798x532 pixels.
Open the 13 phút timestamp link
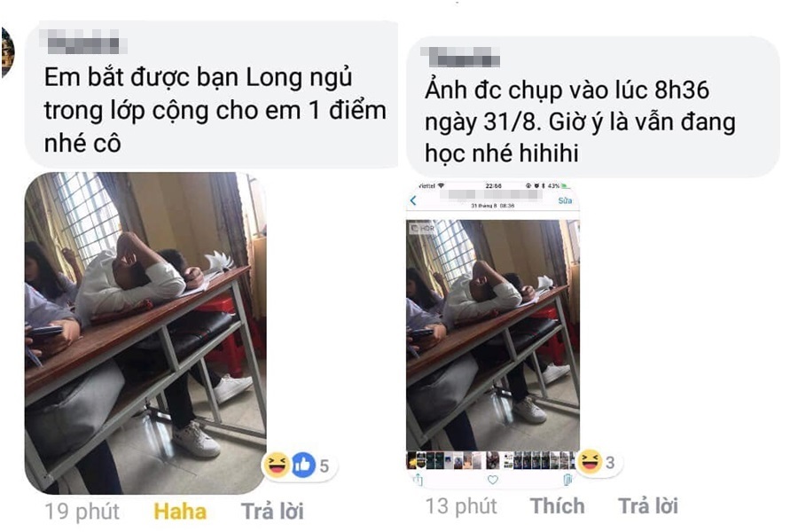461,506
